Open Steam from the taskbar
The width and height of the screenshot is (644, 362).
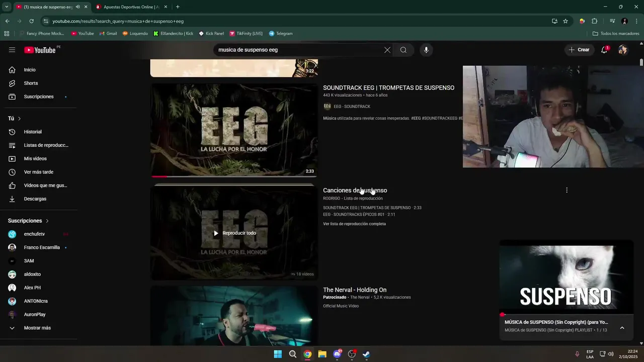[366, 354]
